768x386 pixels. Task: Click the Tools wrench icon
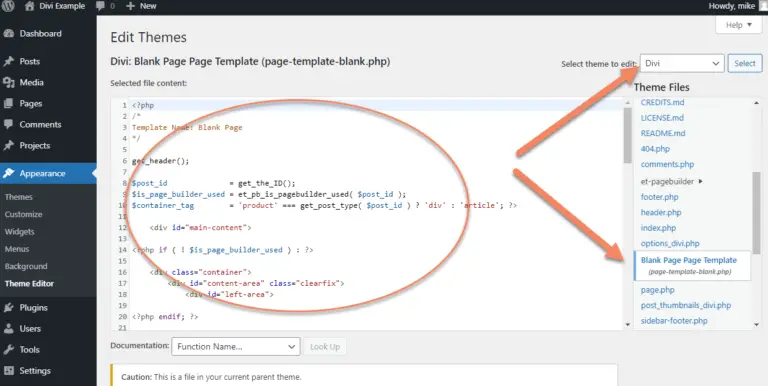pyautogui.click(x=8, y=350)
